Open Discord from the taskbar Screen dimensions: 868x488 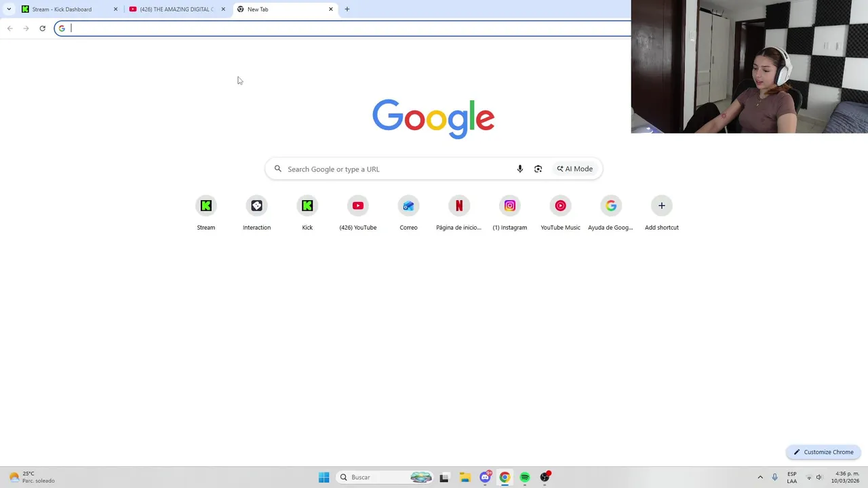[x=485, y=477]
